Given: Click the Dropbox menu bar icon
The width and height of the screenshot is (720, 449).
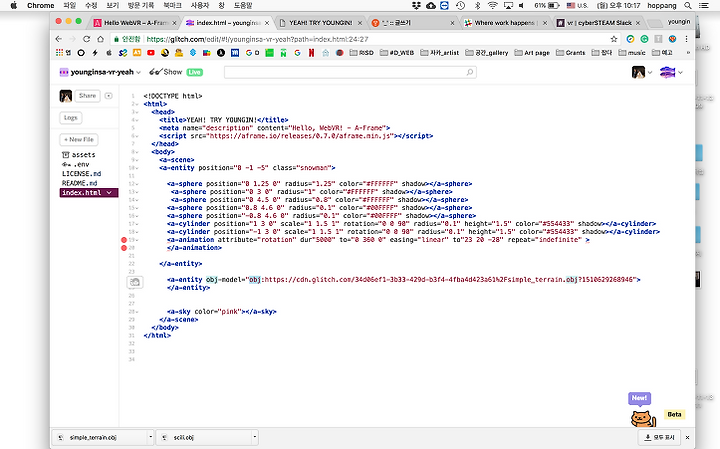Looking at the screenshot, I should point(416,6).
